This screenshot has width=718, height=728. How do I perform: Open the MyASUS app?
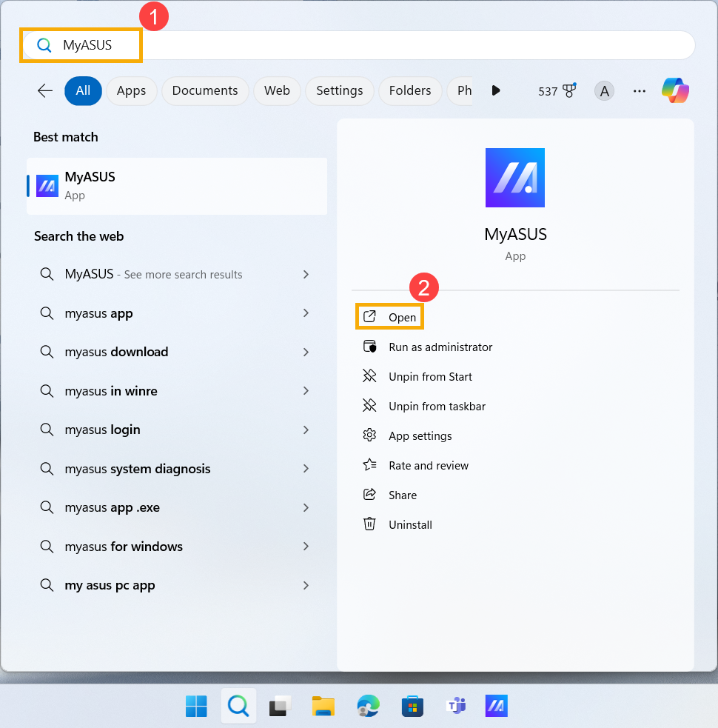click(390, 317)
